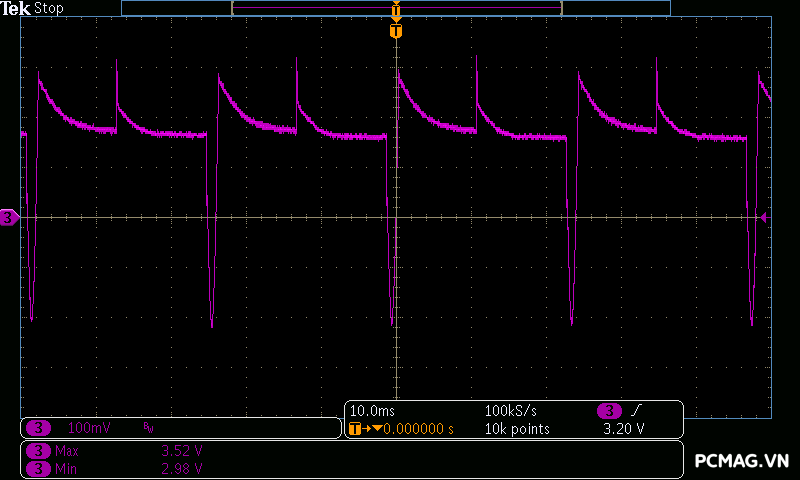Screen dimensions: 800x480
Task: Click the trigger level arrow on right edge
Action: pos(763,217)
